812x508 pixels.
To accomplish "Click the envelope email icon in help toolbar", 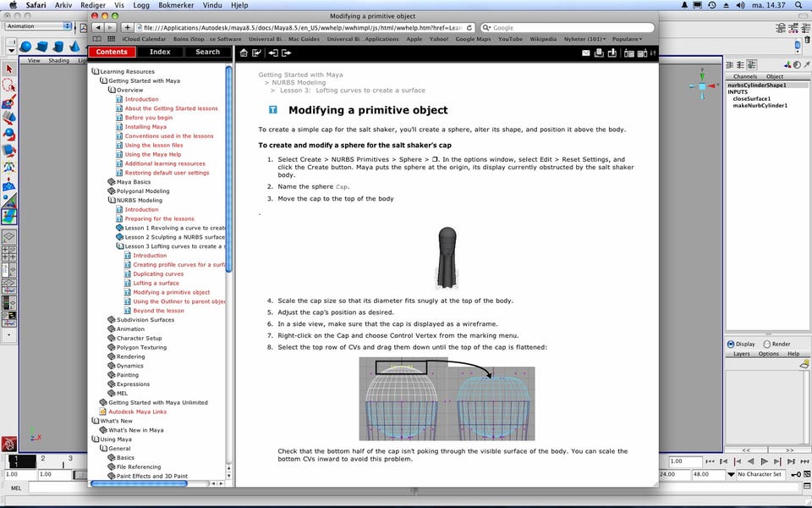I will pyautogui.click(x=585, y=52).
